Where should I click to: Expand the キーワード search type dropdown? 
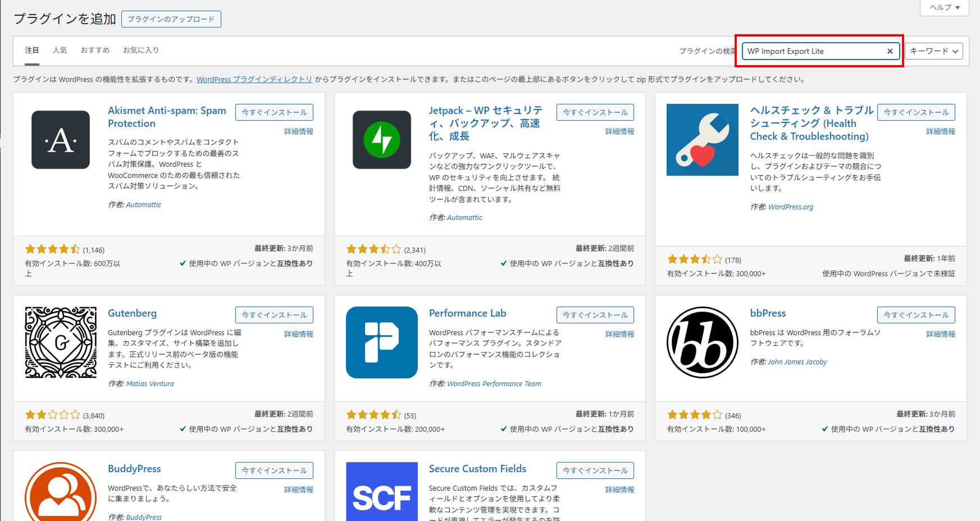click(933, 51)
